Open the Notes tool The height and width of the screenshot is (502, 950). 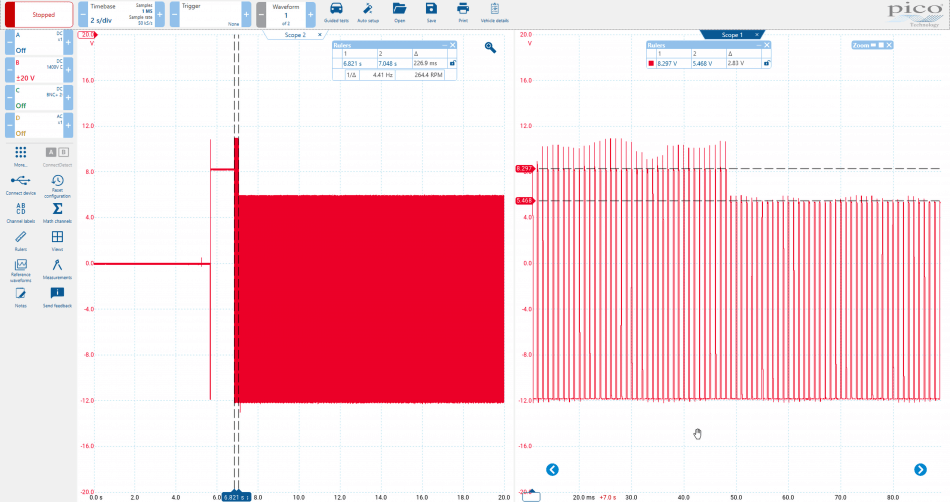21,297
